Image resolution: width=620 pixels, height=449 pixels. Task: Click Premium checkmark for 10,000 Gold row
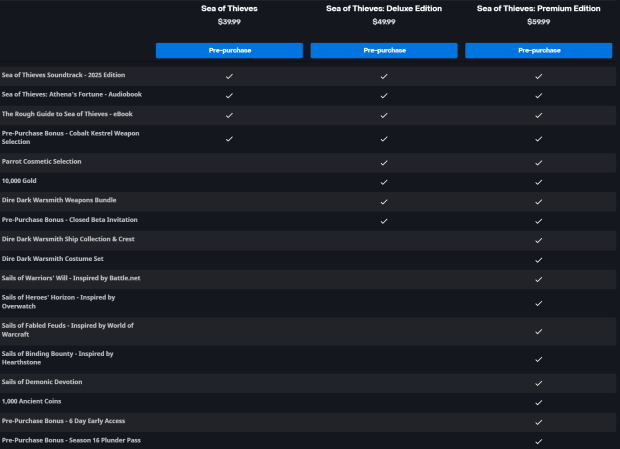click(x=539, y=182)
